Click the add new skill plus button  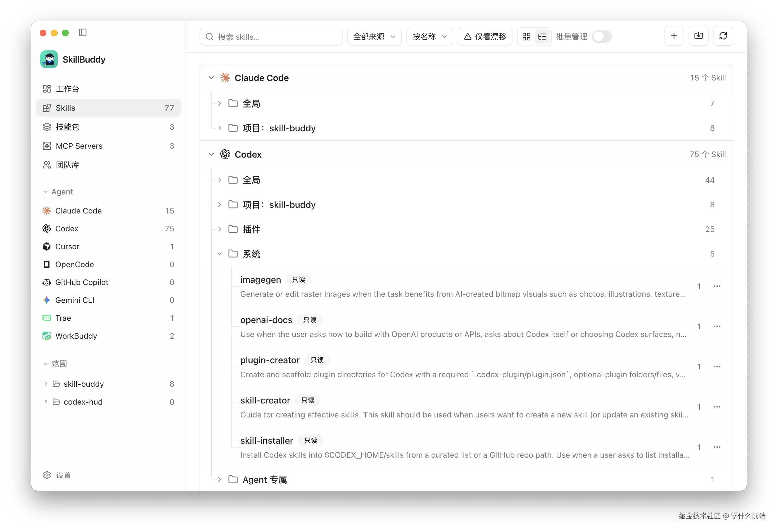(x=674, y=36)
